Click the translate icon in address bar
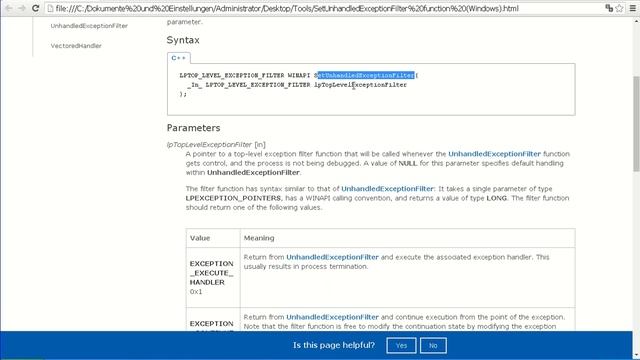640x360 pixels. click(x=609, y=8)
